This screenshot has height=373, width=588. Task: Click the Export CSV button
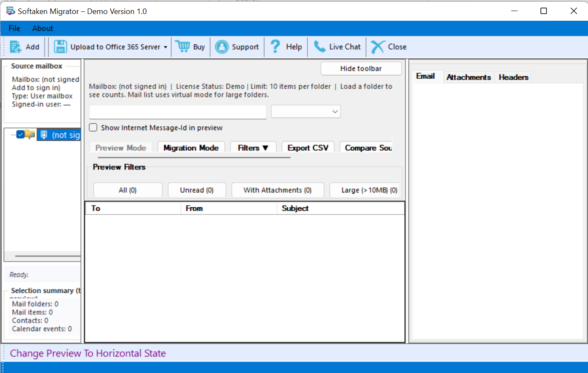(308, 148)
